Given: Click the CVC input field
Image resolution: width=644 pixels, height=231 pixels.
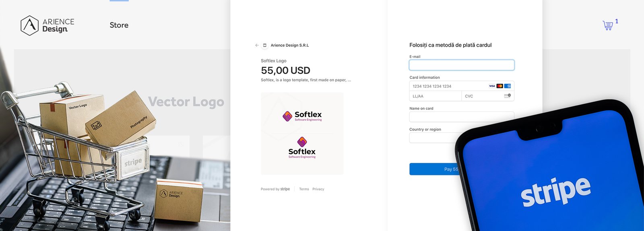Looking at the screenshot, I should 482,96.
